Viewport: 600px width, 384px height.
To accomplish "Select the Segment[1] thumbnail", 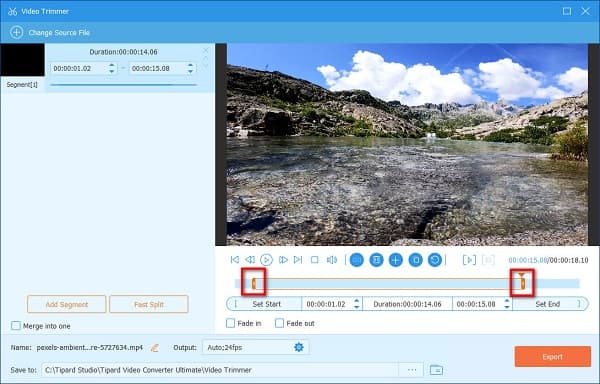I will point(22,60).
